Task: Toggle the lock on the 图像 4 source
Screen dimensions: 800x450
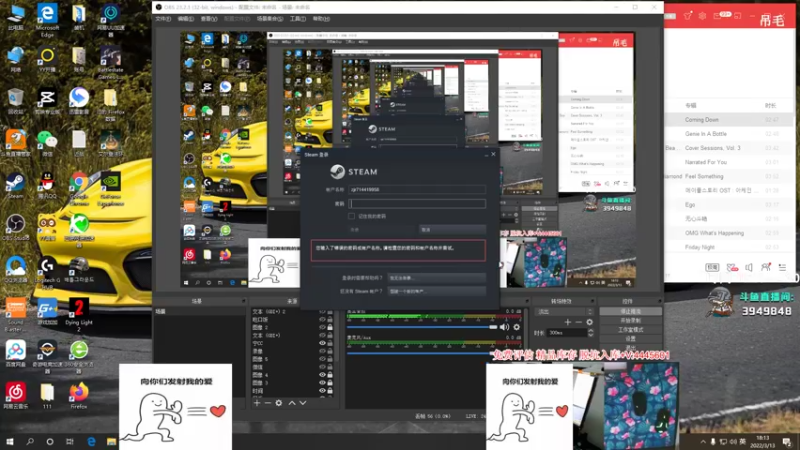Action: click(x=330, y=374)
